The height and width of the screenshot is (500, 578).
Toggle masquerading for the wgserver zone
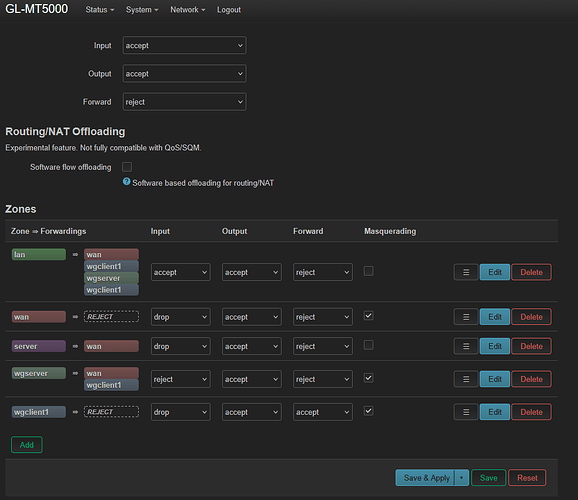[x=368, y=378]
